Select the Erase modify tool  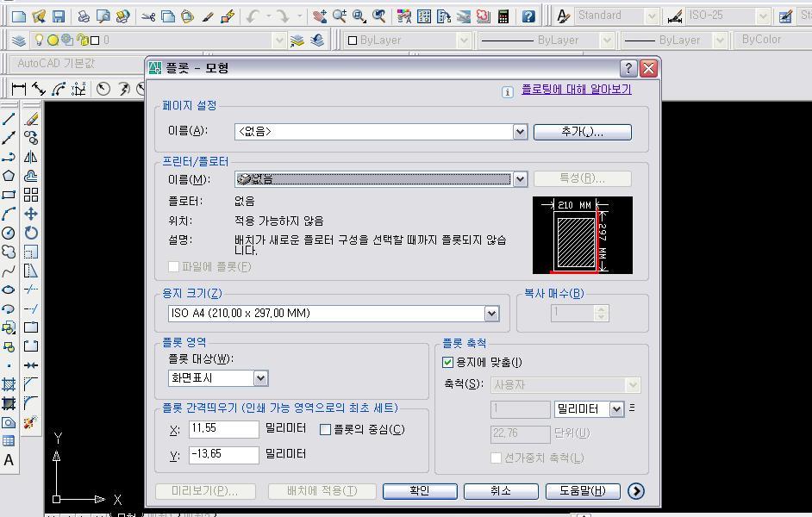pyautogui.click(x=31, y=119)
